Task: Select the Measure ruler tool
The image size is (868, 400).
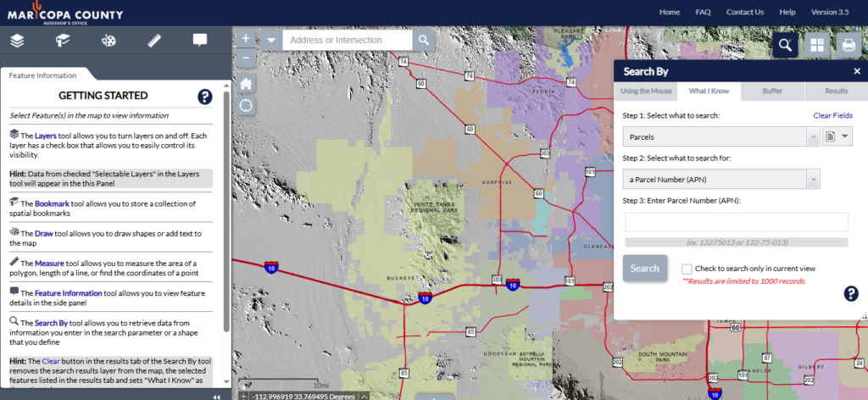Action: [x=154, y=40]
